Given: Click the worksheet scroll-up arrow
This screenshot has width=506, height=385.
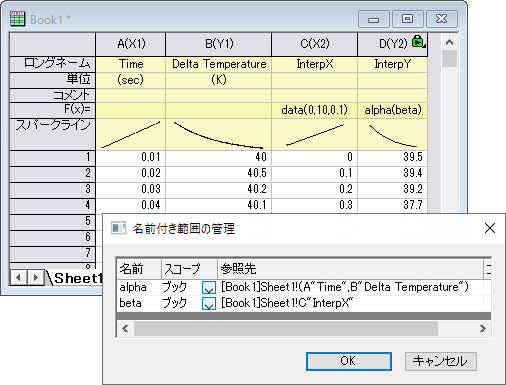Looking at the screenshot, I should 449,42.
